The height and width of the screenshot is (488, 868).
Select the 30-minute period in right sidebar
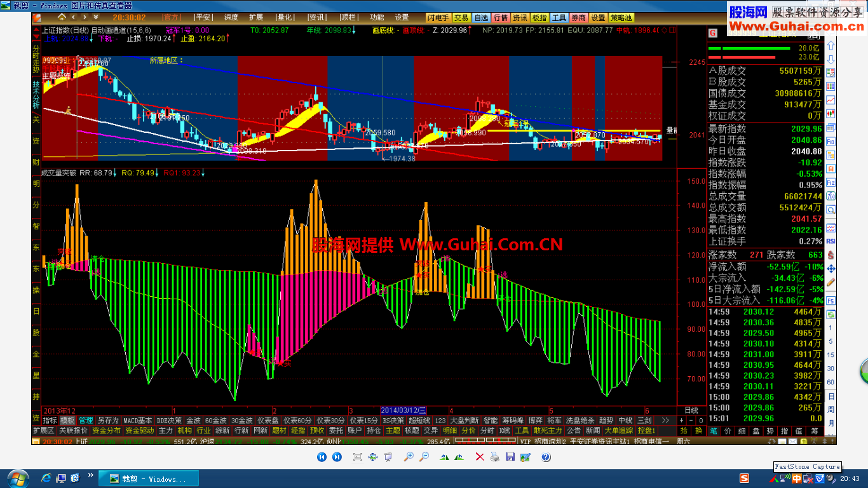pos(831,368)
